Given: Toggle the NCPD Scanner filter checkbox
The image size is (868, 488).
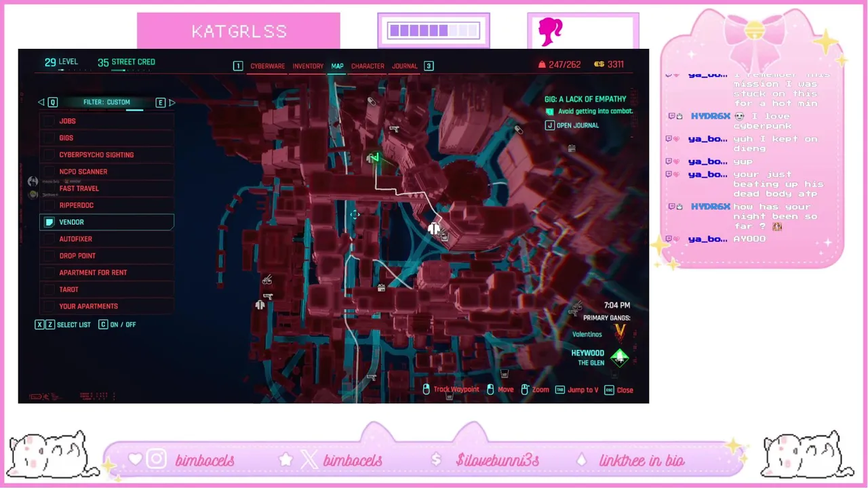Looking at the screenshot, I should click(49, 171).
